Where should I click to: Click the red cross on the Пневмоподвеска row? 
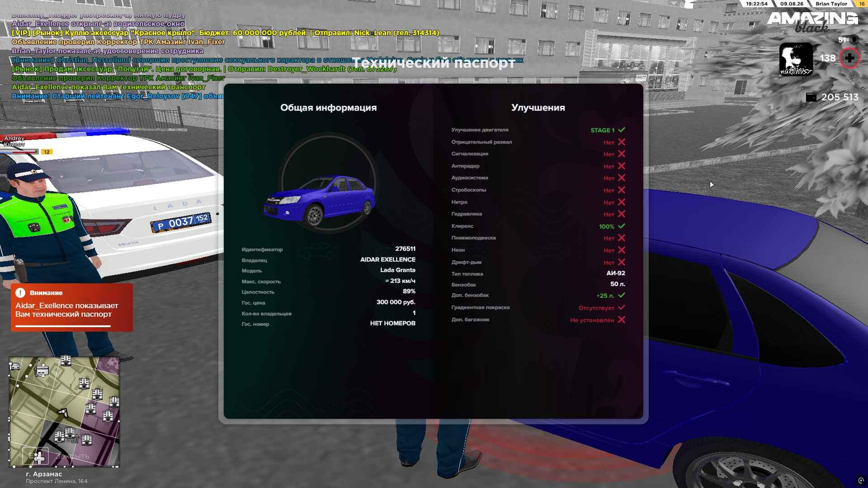pyautogui.click(x=622, y=238)
